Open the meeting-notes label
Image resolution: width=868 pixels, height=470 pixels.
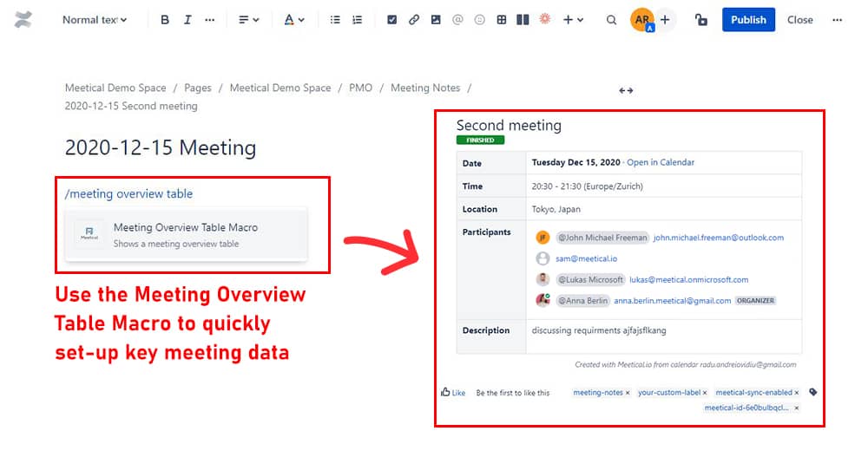(598, 393)
